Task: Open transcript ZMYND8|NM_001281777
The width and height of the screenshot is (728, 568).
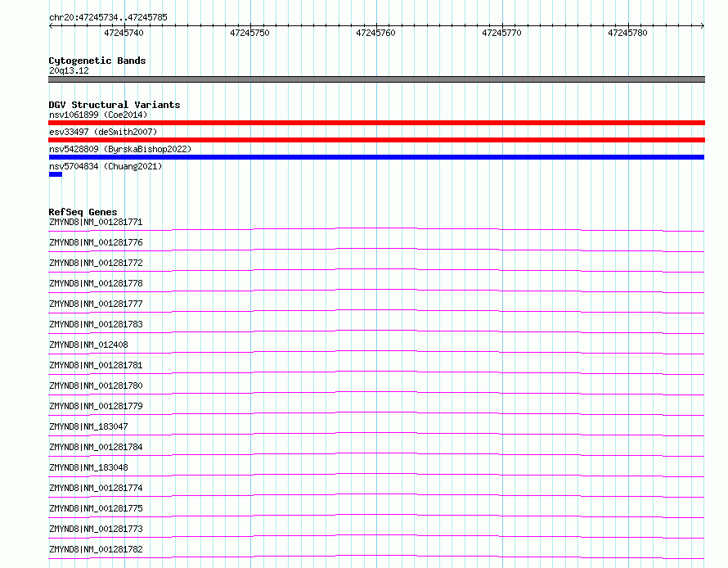Action: (x=96, y=304)
